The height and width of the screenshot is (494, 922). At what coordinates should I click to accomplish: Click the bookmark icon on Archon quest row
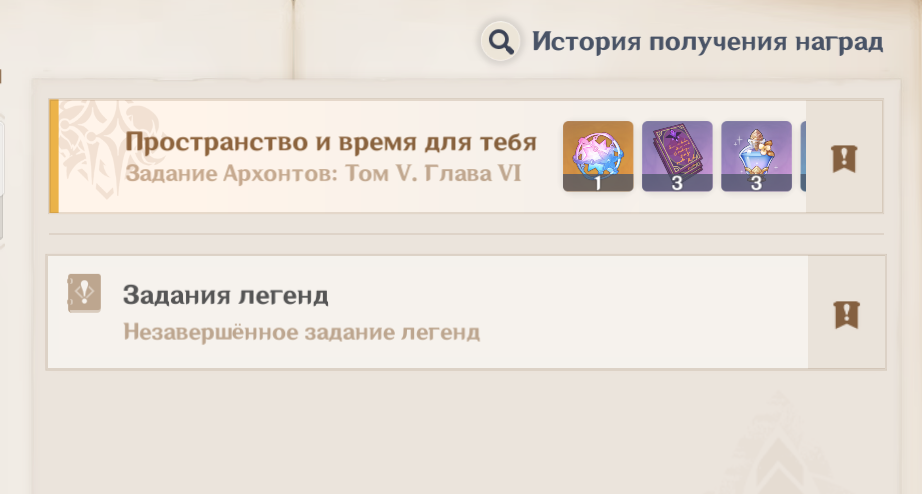point(844,158)
